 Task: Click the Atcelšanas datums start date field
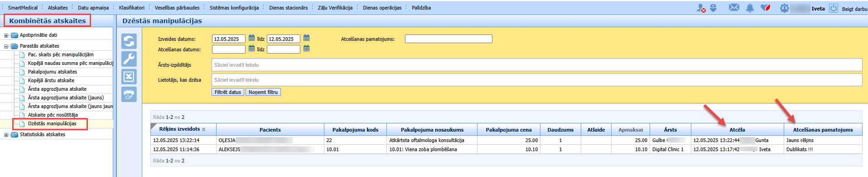coord(228,49)
